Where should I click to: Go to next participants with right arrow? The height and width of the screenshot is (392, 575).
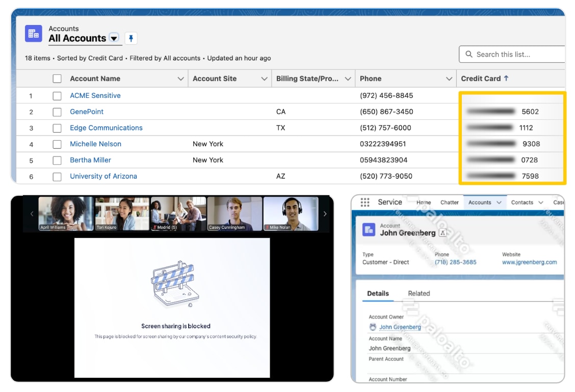(325, 214)
